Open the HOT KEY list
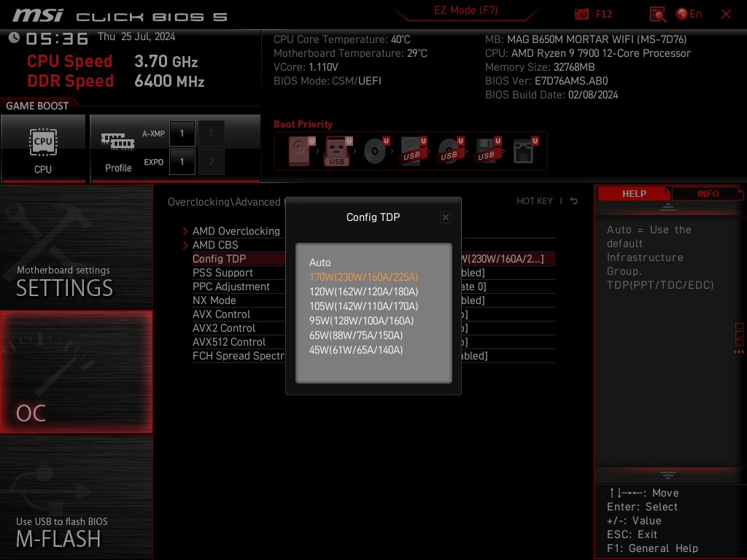Screen dimensions: 747x560 coord(535,201)
